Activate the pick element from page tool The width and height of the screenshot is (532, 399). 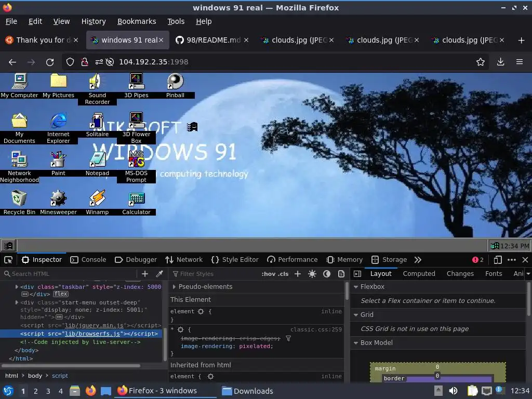pyautogui.click(x=8, y=260)
